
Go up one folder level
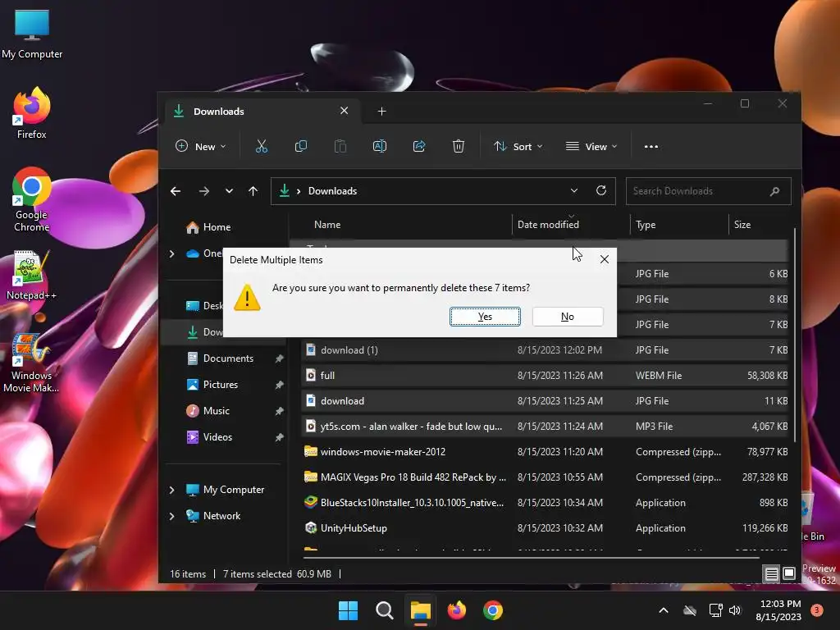[x=253, y=191]
